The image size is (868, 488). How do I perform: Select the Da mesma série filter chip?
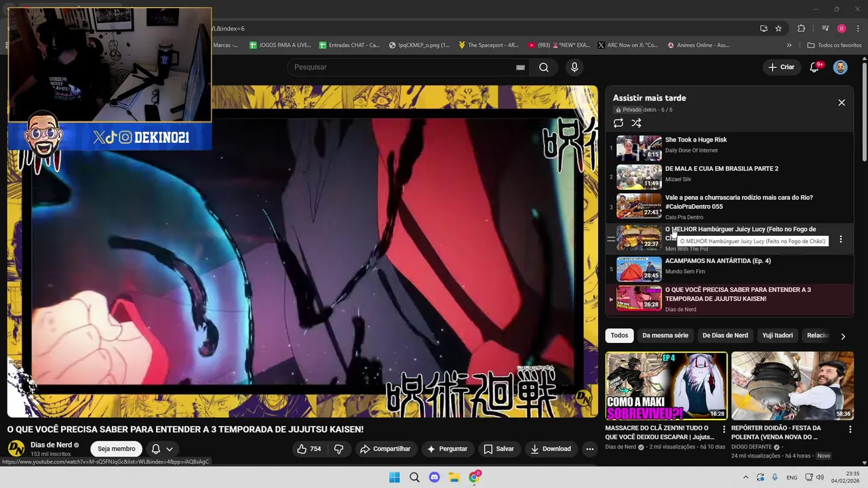point(665,335)
